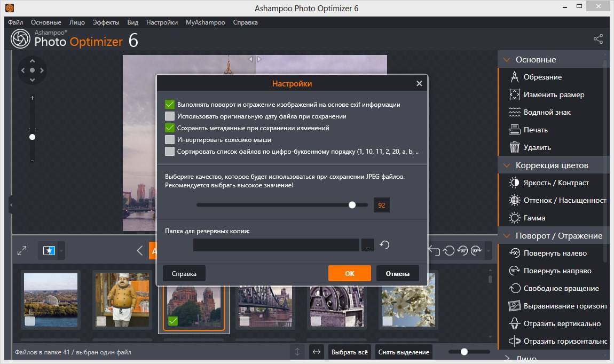The height and width of the screenshot is (364, 614).
Task: Click the Печать print icon
Action: tap(515, 130)
